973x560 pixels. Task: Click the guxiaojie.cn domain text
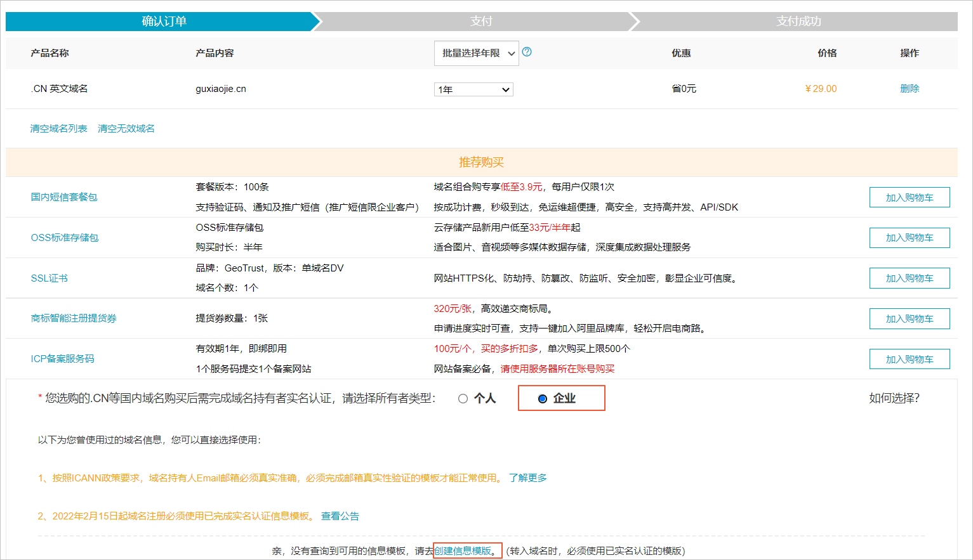pos(221,89)
